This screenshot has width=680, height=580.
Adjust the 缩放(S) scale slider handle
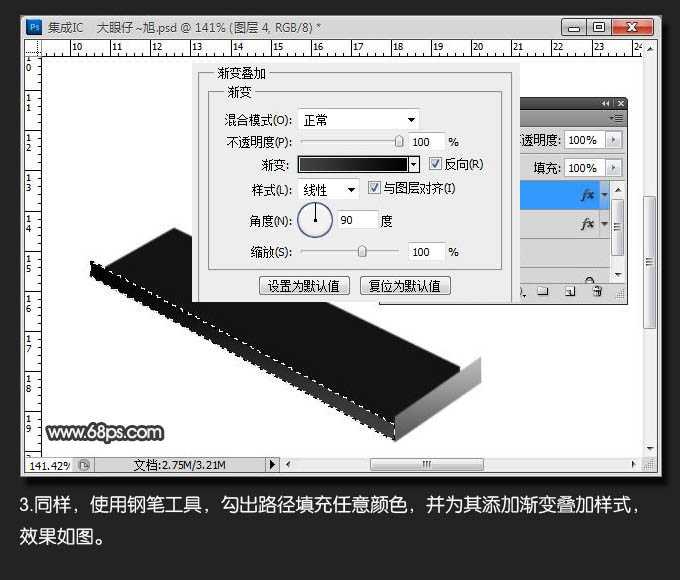(x=362, y=252)
